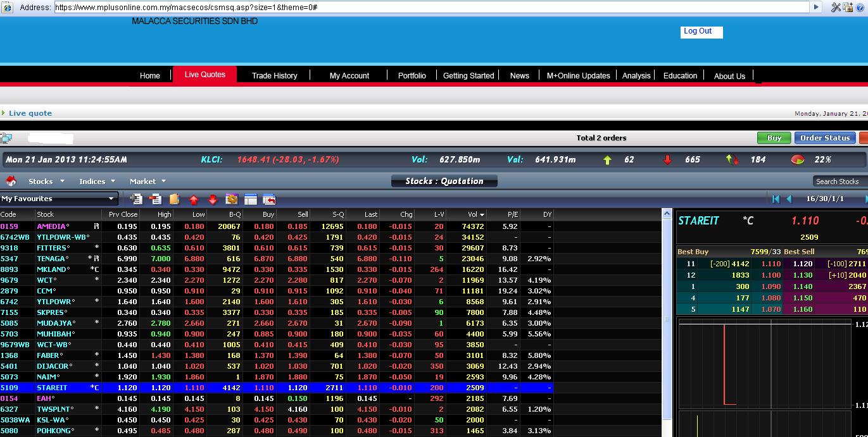Screen dimensions: 868x437
Task: Click the table layout view icon
Action: 250,199
